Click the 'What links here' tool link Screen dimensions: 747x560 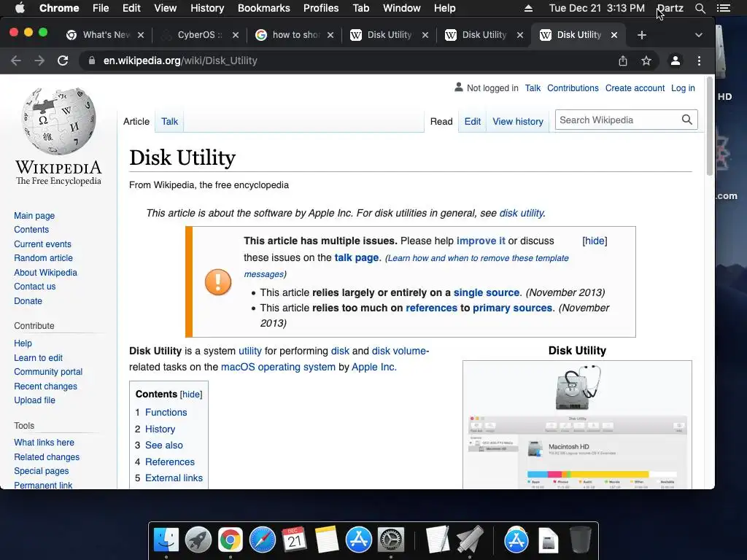tap(44, 443)
